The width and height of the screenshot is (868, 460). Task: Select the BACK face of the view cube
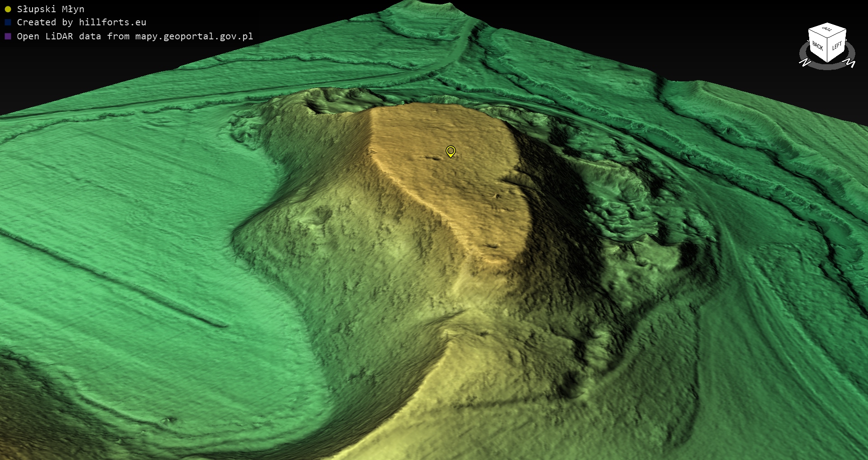pyautogui.click(x=817, y=46)
